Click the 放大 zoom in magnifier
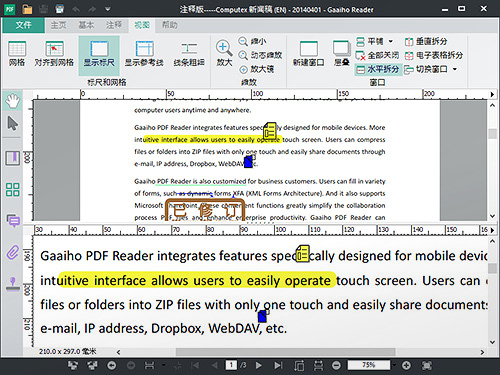The height and width of the screenshot is (375, 500). click(224, 53)
